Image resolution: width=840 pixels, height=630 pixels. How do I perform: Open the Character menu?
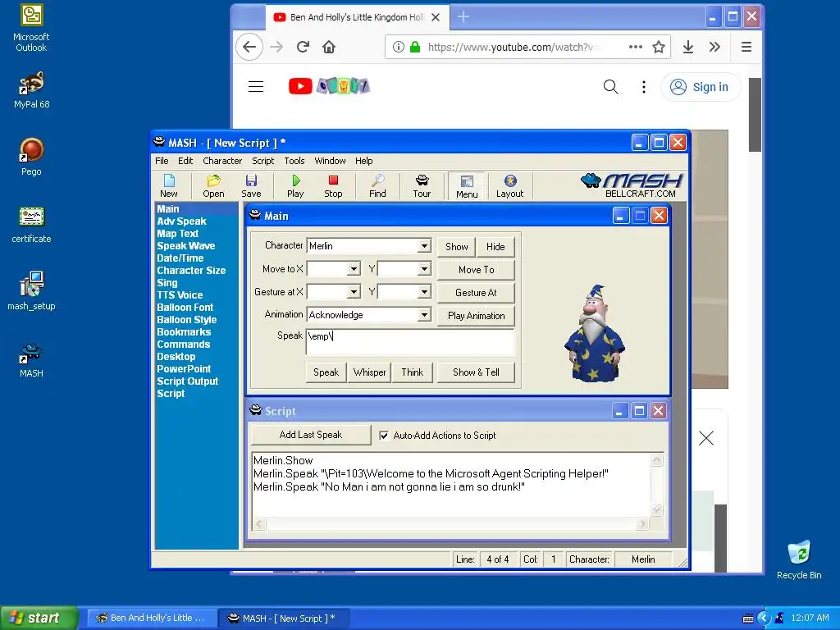pyautogui.click(x=222, y=161)
